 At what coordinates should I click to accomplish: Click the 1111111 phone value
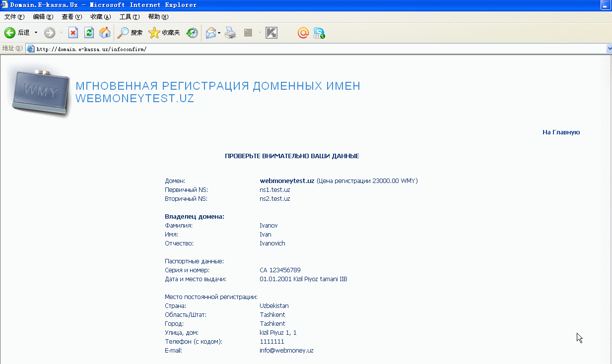(x=272, y=342)
